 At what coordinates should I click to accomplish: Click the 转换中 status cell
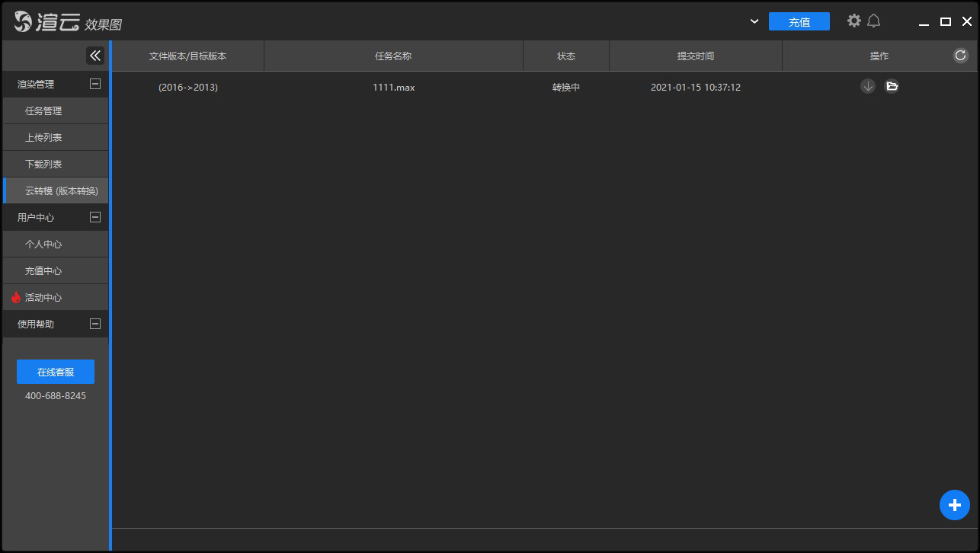tap(566, 87)
